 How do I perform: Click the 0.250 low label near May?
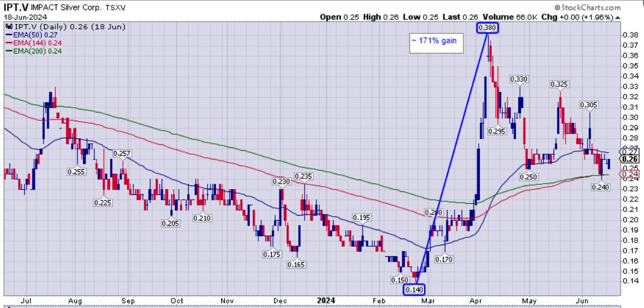click(x=528, y=177)
